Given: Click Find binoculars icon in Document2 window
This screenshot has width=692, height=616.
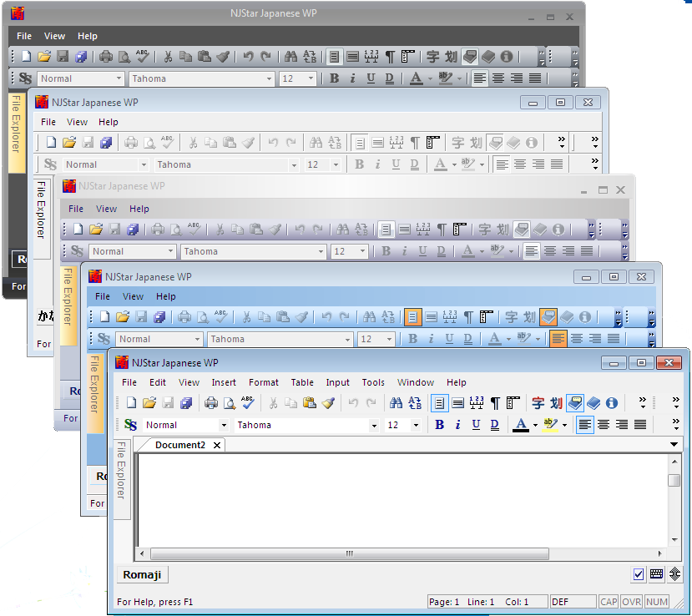Looking at the screenshot, I should tap(396, 402).
